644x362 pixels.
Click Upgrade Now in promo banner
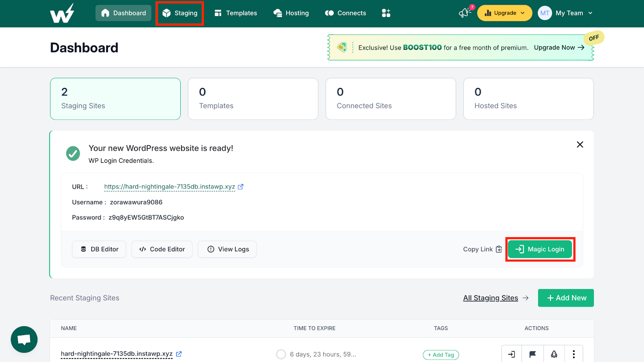click(x=559, y=48)
